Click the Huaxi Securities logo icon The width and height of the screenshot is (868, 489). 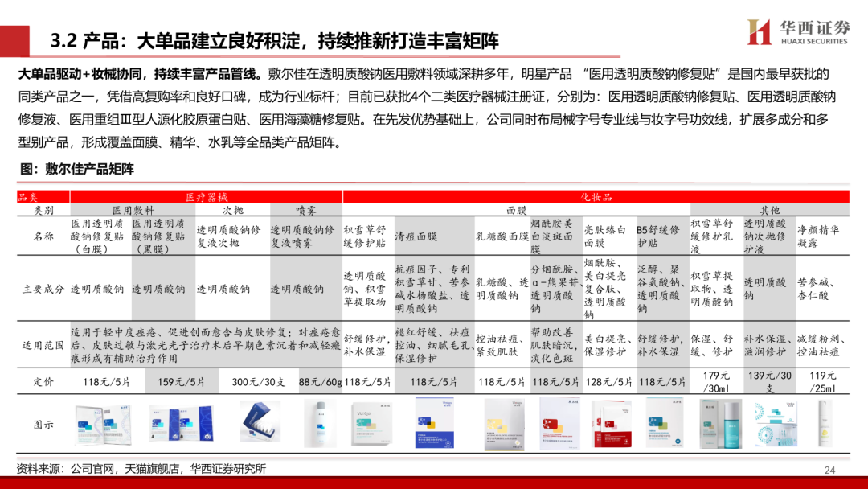[x=758, y=31]
